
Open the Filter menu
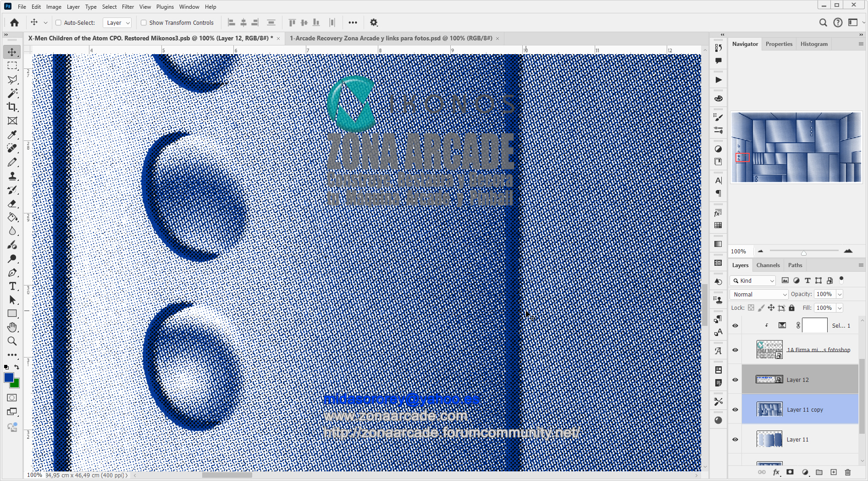128,7
